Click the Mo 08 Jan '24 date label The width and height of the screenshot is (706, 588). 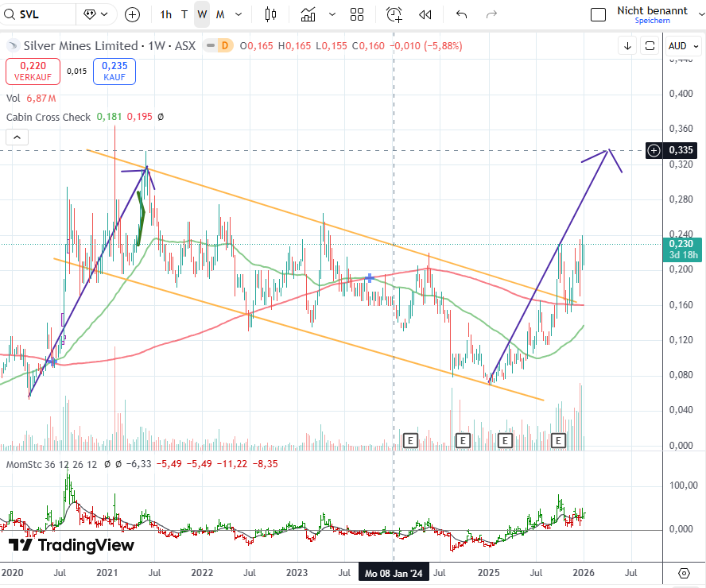tap(394, 573)
